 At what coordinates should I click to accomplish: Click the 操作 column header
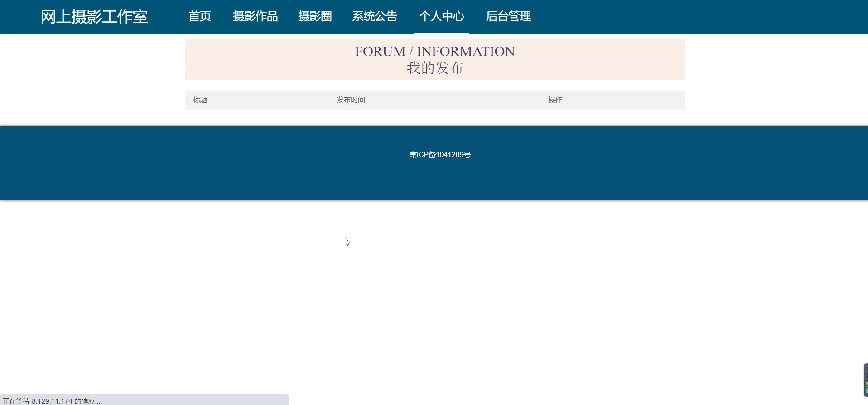tap(555, 100)
